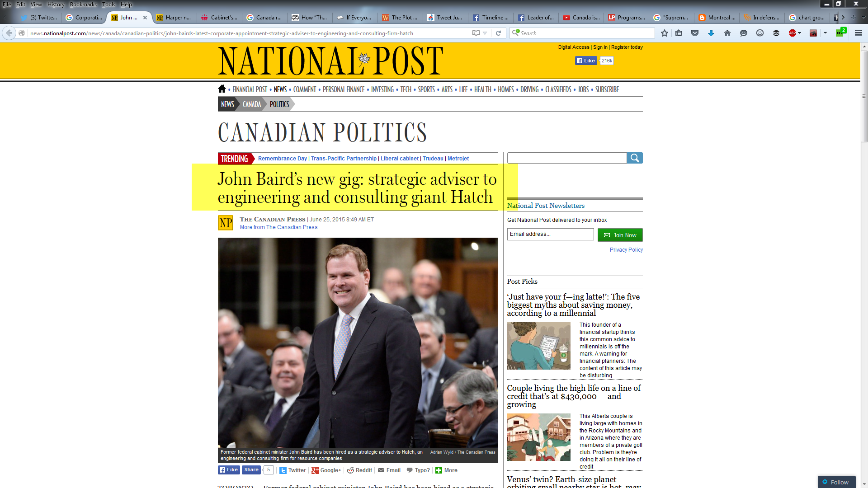
Task: Open the downloads arrow icon
Action: 711,33
